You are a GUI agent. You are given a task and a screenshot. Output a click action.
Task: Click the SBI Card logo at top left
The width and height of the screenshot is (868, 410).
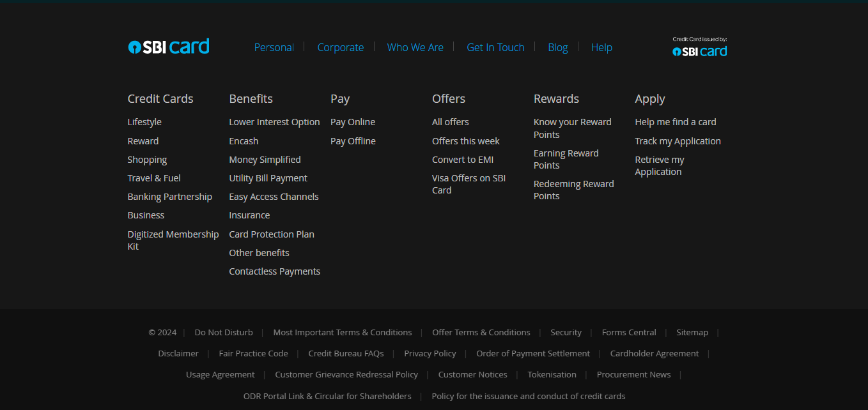coord(169,47)
